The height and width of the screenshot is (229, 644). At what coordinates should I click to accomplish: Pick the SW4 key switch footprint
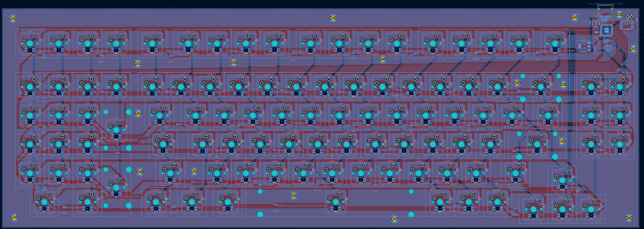click(116, 44)
